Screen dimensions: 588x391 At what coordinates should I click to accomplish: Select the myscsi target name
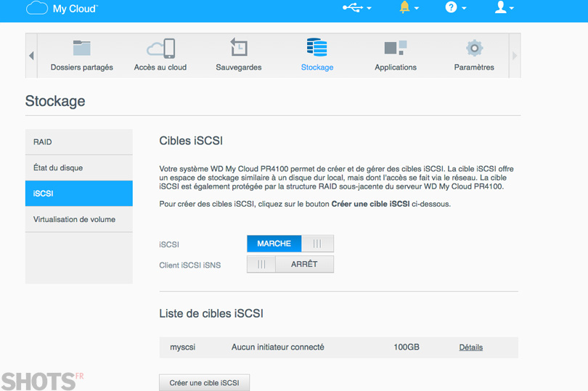pyautogui.click(x=183, y=347)
